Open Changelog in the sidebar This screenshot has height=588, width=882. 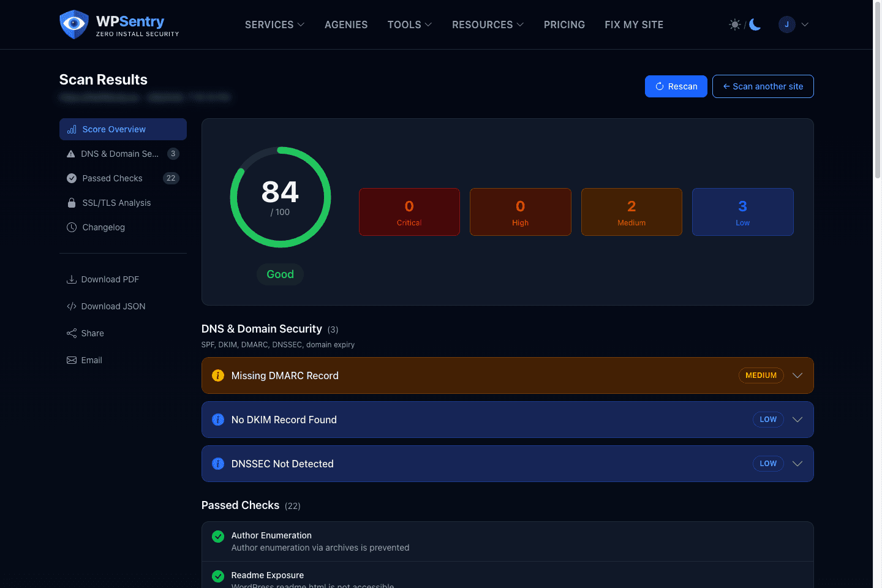point(123,227)
